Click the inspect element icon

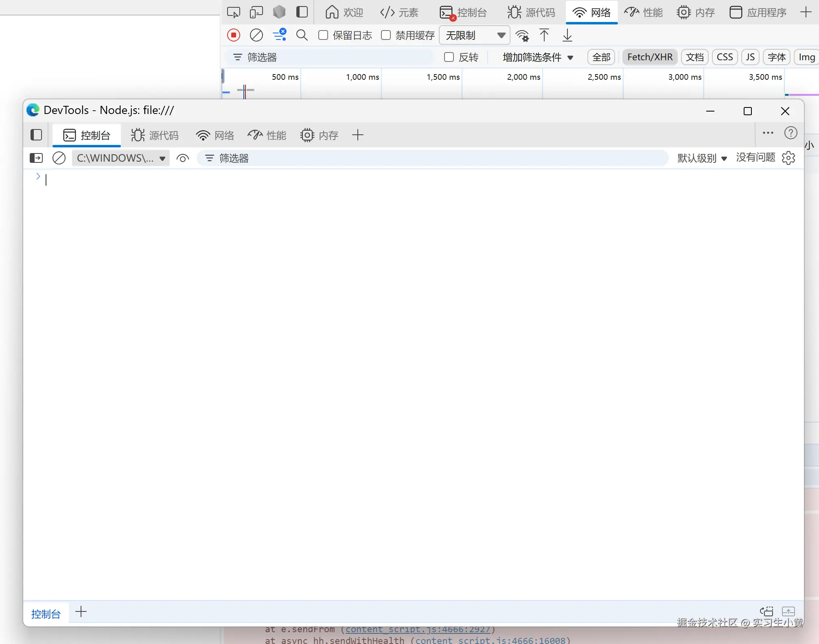(233, 12)
